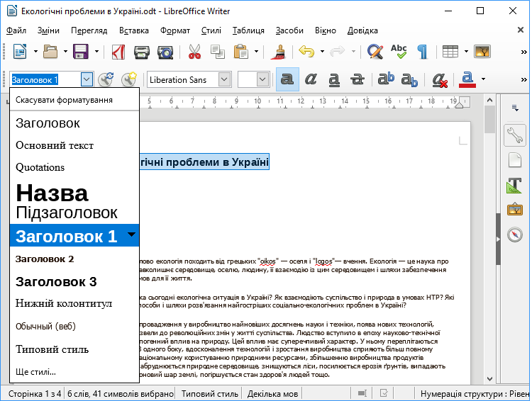Open the Перегляд menu

[x=89, y=30]
